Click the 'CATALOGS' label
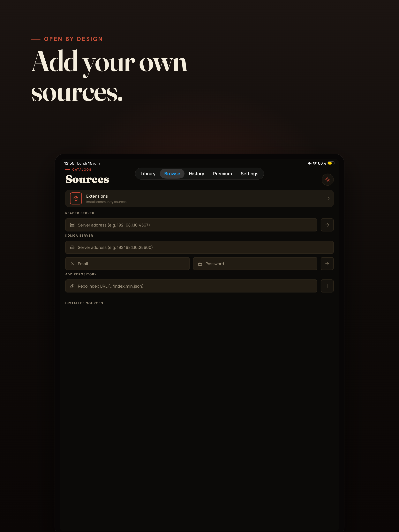The height and width of the screenshot is (532, 399). point(82,170)
